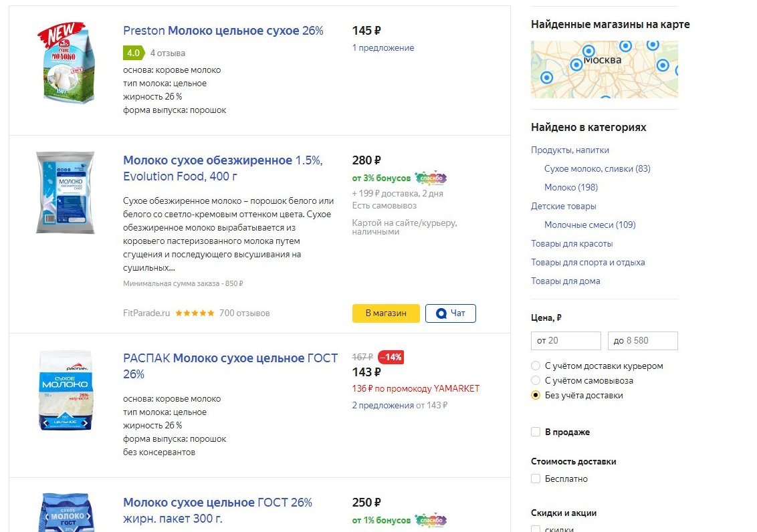Screen dimensions: 757x532
Task: Click the FitParade.ru star rating
Action: coord(195,313)
